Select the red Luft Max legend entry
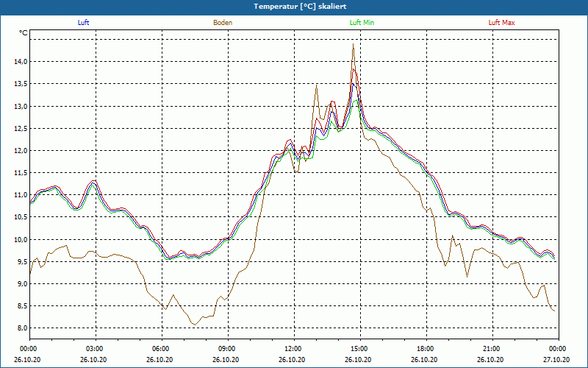 (x=502, y=23)
